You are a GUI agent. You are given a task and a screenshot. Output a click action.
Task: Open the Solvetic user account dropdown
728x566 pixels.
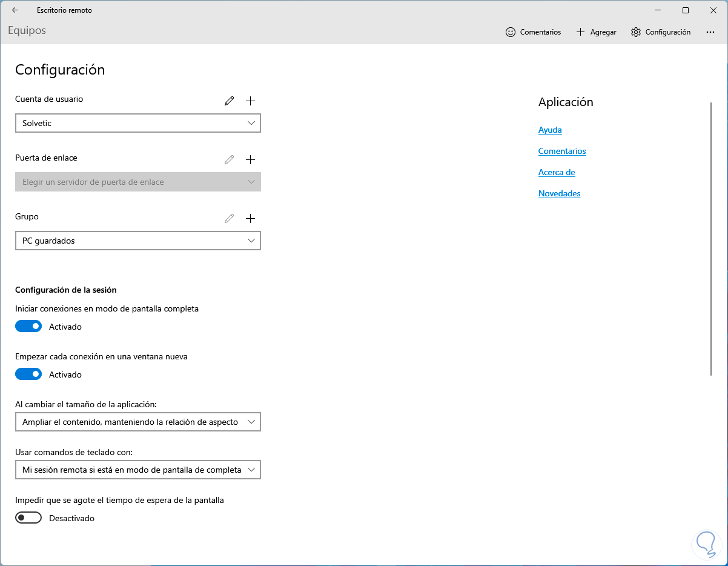tap(138, 123)
